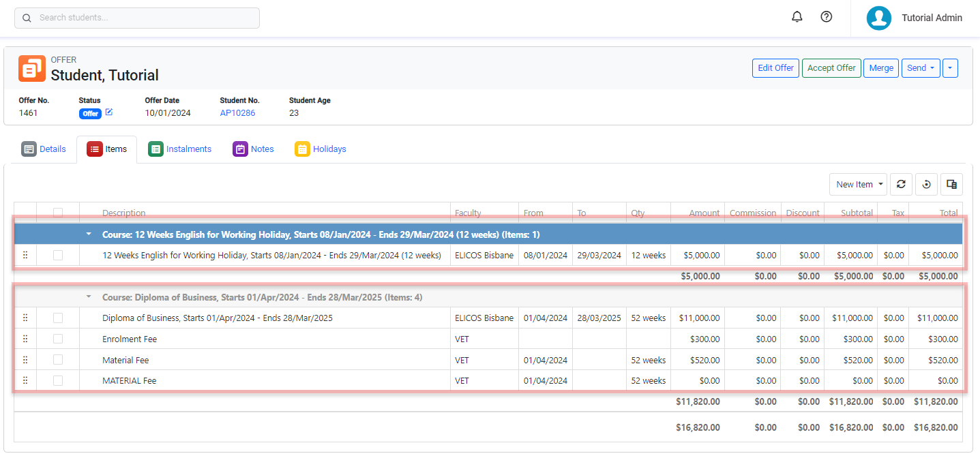Click the orange Offer icon in header
Image resolution: width=980 pixels, height=458 pixels.
click(x=32, y=69)
